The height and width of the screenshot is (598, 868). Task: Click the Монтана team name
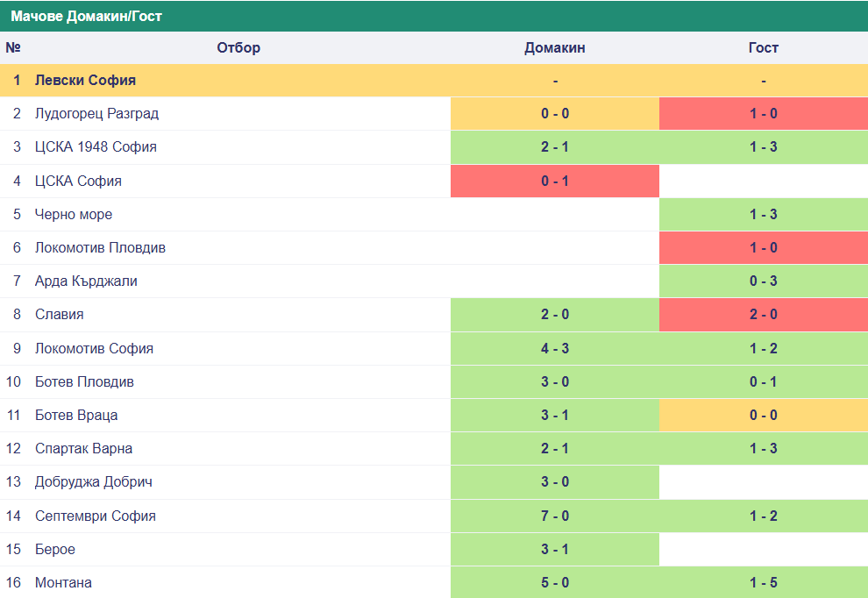tap(63, 582)
